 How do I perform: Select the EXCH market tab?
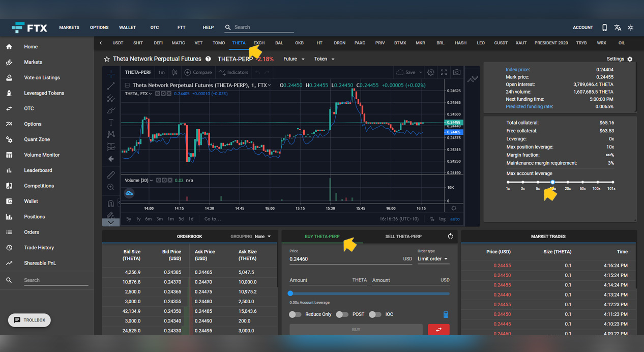[x=259, y=43]
